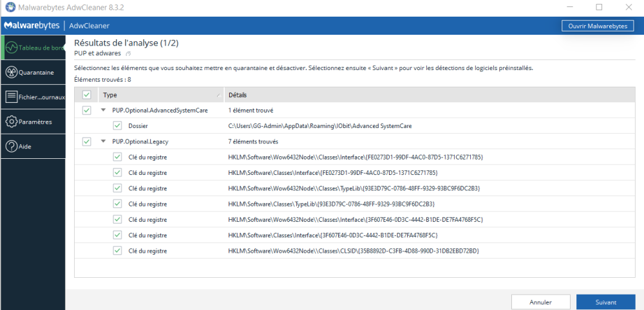Image resolution: width=644 pixels, height=310 pixels.
Task: Click the '1 élément trouvé' text
Action: pos(251,111)
